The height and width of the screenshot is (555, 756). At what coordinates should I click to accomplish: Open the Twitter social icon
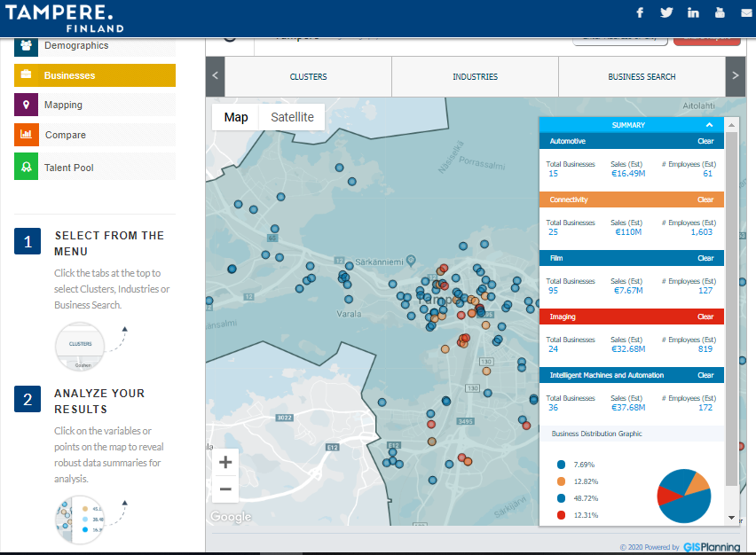tap(666, 12)
